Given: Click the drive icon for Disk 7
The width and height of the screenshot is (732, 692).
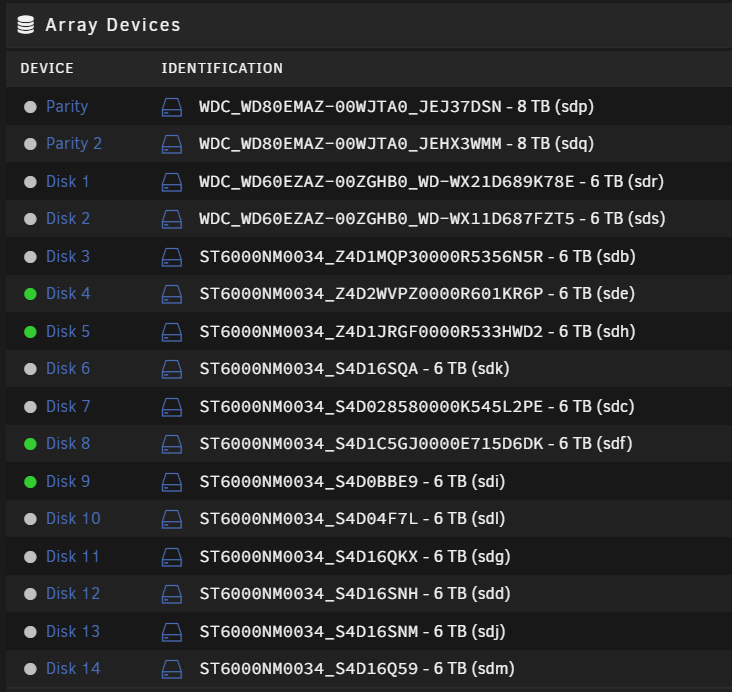Looking at the screenshot, I should [172, 407].
